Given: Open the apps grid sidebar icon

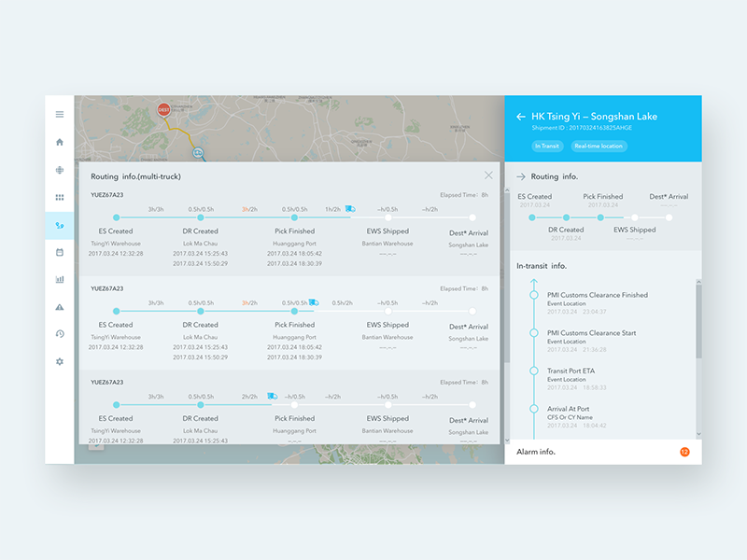Looking at the screenshot, I should pos(60,198).
